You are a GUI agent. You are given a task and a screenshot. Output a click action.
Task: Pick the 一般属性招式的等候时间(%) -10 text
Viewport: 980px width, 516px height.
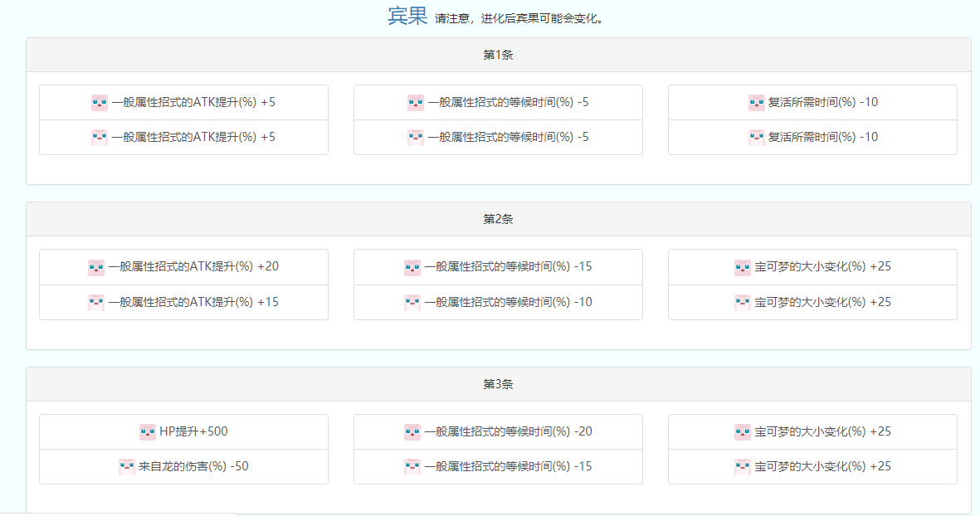tap(508, 302)
